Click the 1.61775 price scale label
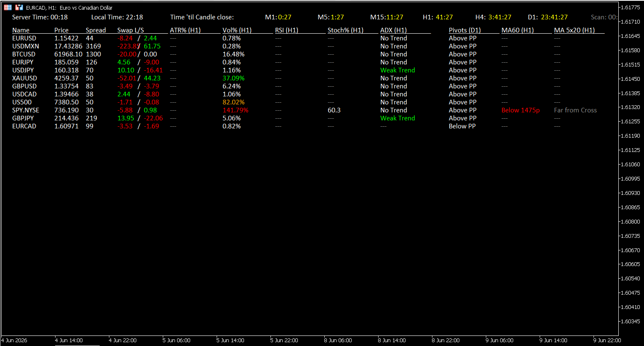 point(631,7)
